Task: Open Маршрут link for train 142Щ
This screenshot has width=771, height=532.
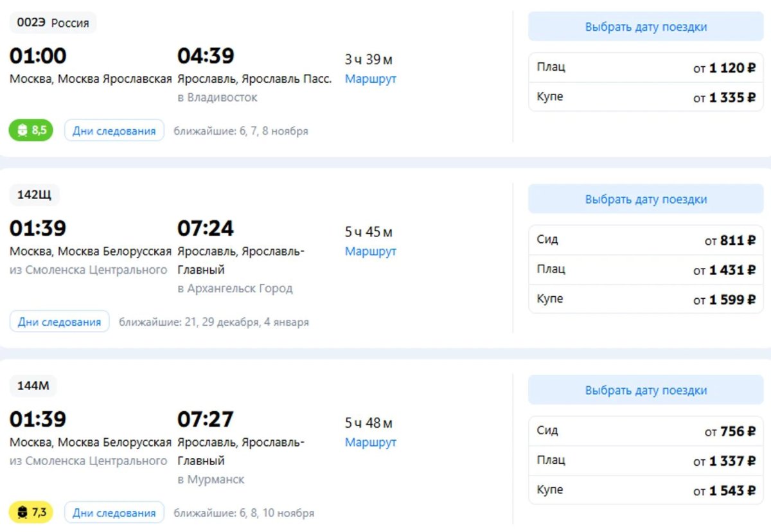Action: [371, 251]
